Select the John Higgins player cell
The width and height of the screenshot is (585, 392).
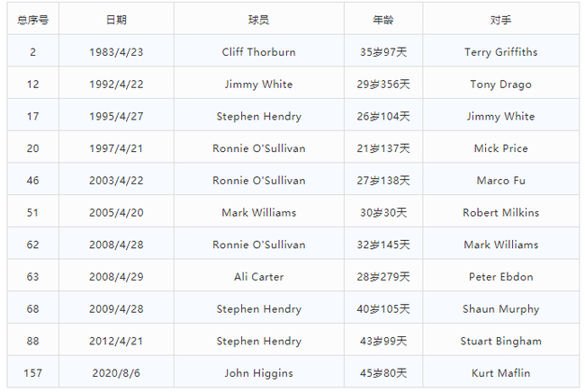[258, 373]
